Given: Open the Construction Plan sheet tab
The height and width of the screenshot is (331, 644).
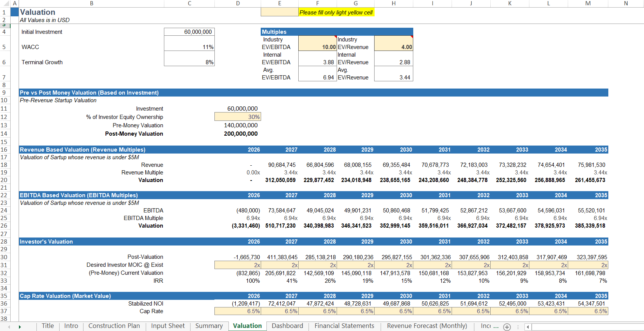Looking at the screenshot, I should pyautogui.click(x=114, y=326).
